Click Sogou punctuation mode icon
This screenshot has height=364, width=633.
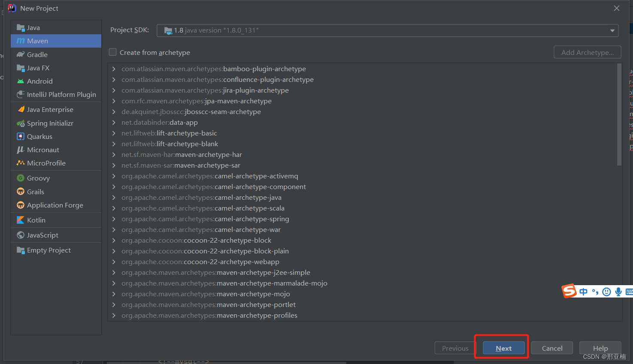pos(595,292)
